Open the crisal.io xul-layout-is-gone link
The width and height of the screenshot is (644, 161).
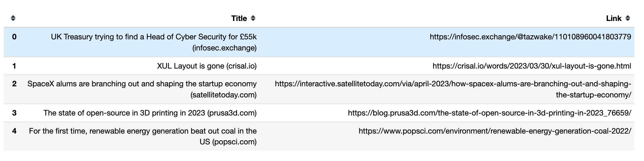pos(531,66)
